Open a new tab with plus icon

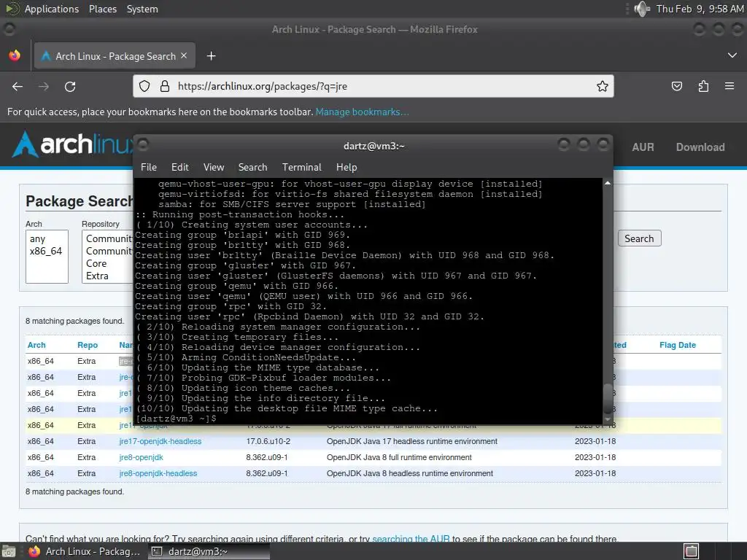click(x=211, y=56)
